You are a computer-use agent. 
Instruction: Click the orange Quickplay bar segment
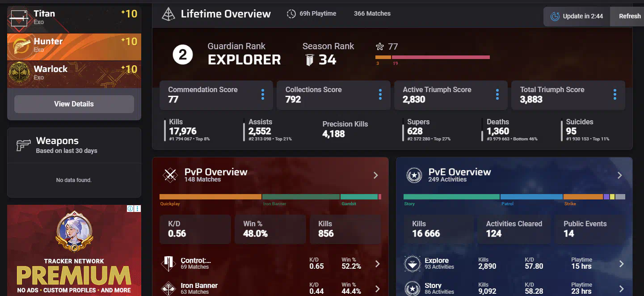210,197
